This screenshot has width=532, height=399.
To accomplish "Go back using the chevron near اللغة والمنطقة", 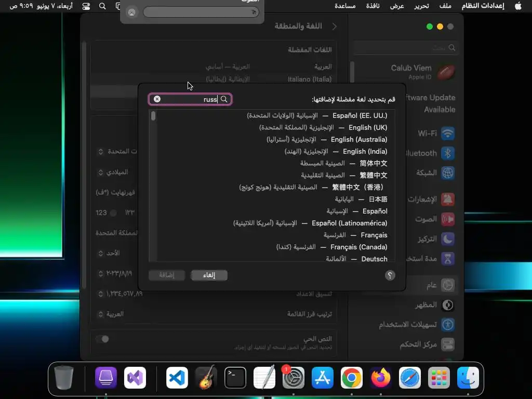I will [335, 26].
